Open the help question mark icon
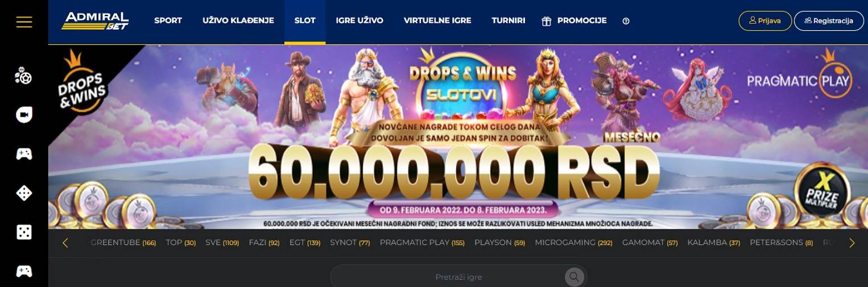 pos(626,21)
